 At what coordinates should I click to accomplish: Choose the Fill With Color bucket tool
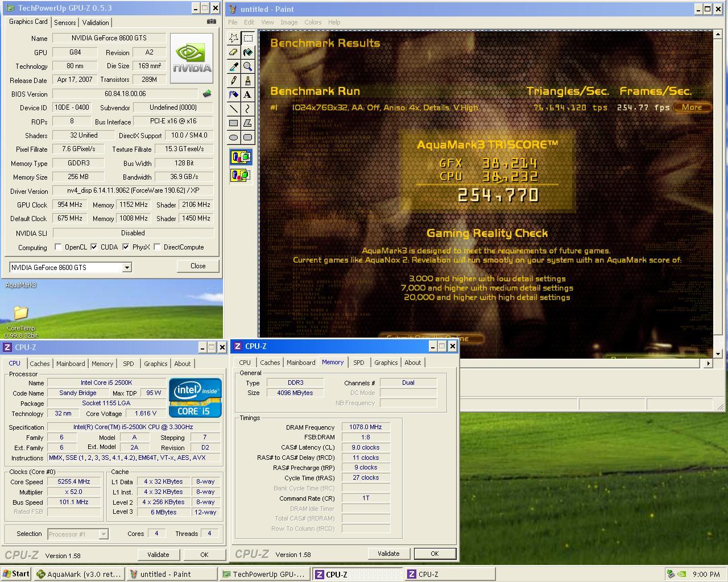248,52
